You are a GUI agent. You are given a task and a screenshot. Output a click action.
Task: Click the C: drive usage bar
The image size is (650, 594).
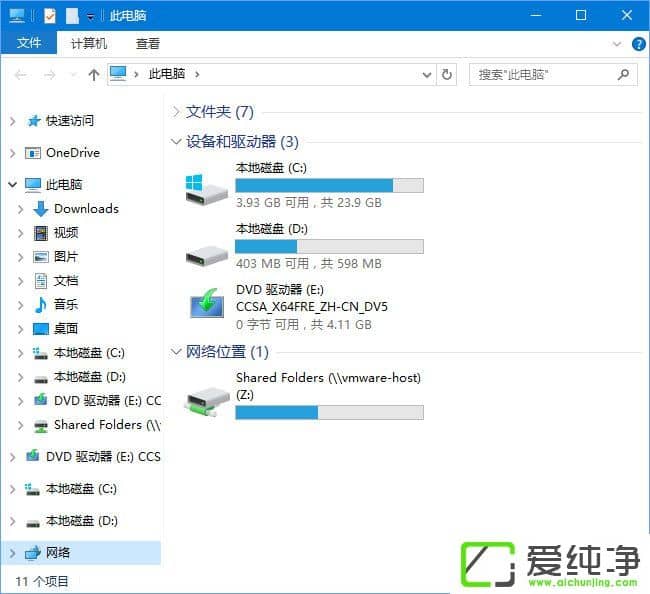[330, 185]
